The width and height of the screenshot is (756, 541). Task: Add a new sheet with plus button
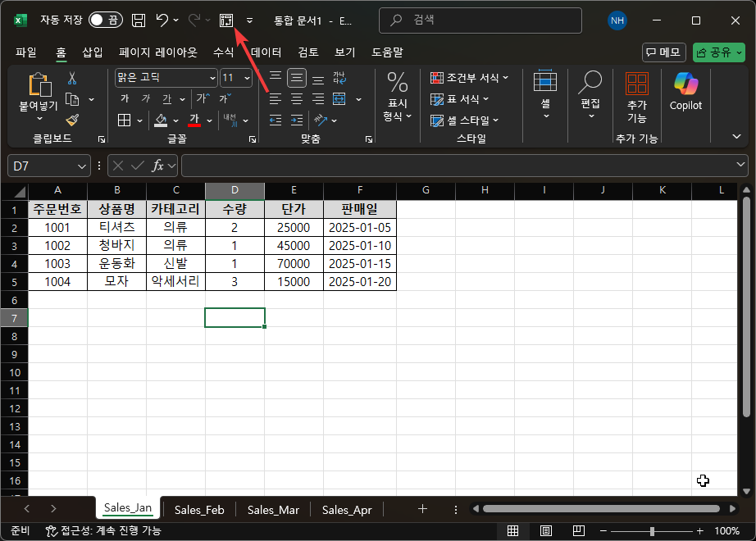coord(422,509)
